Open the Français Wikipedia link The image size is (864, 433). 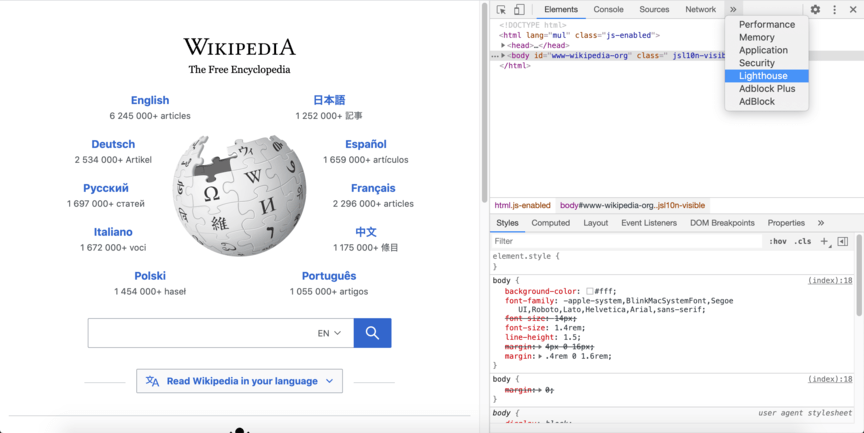pyautogui.click(x=373, y=188)
